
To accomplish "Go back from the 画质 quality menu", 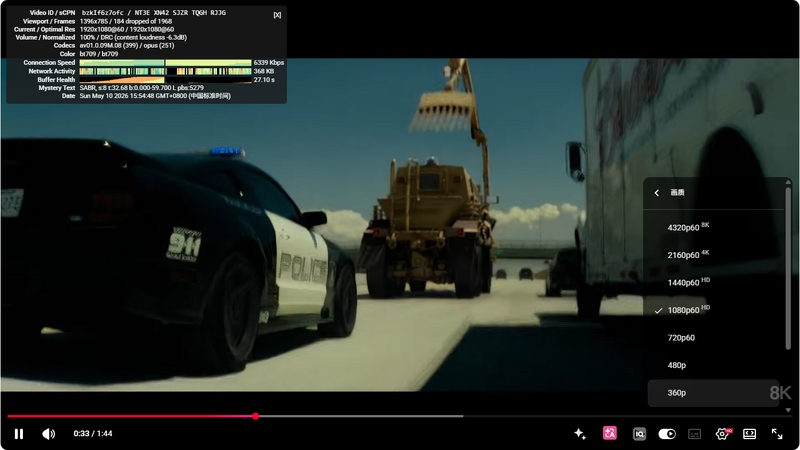I will click(x=657, y=193).
